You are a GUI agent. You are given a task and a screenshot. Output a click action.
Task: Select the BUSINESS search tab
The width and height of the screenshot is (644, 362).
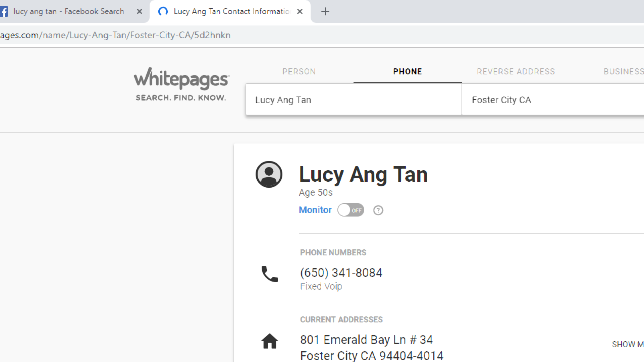coord(623,71)
